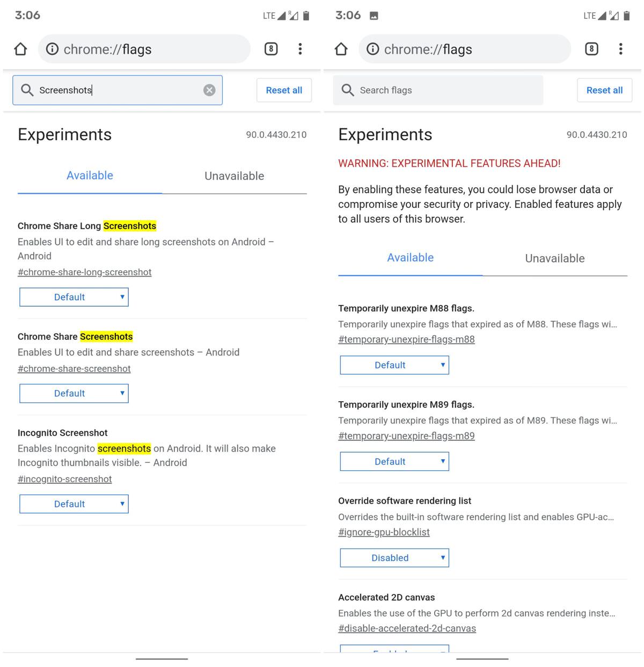The height and width of the screenshot is (667, 644).
Task: Open dropdown for Temporarily unexpire M88 flags
Action: click(x=394, y=365)
